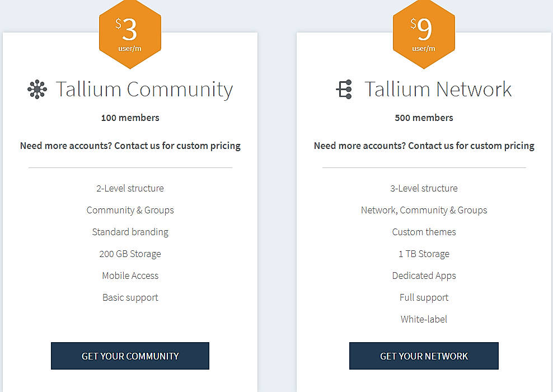Viewport: 553px width, 392px height.
Task: Click the 500 members label
Action: click(424, 118)
